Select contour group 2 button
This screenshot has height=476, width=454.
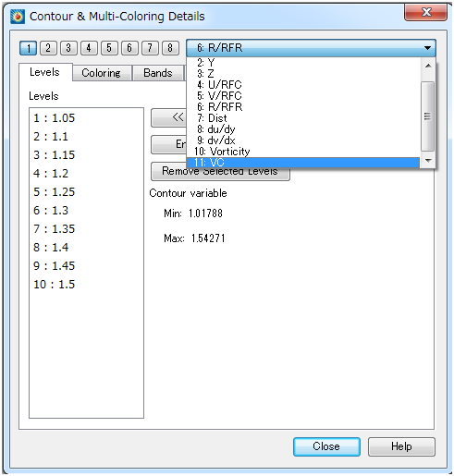tap(48, 48)
